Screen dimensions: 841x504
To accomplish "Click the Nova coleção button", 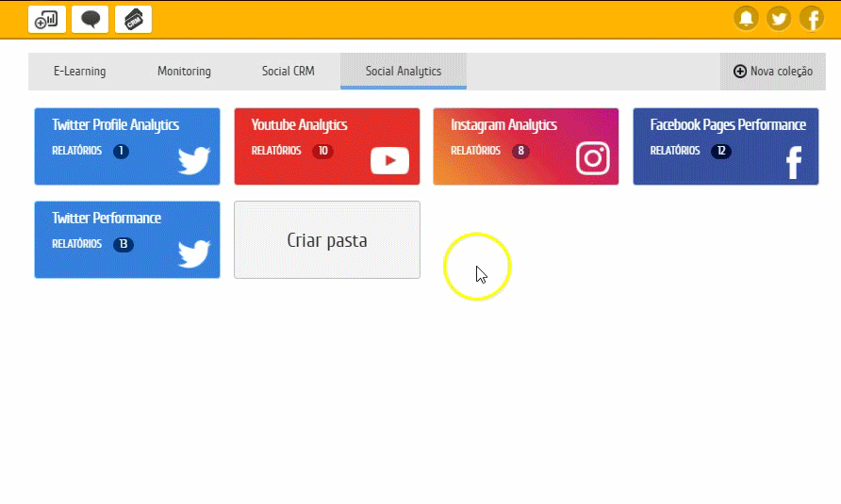I will point(772,72).
